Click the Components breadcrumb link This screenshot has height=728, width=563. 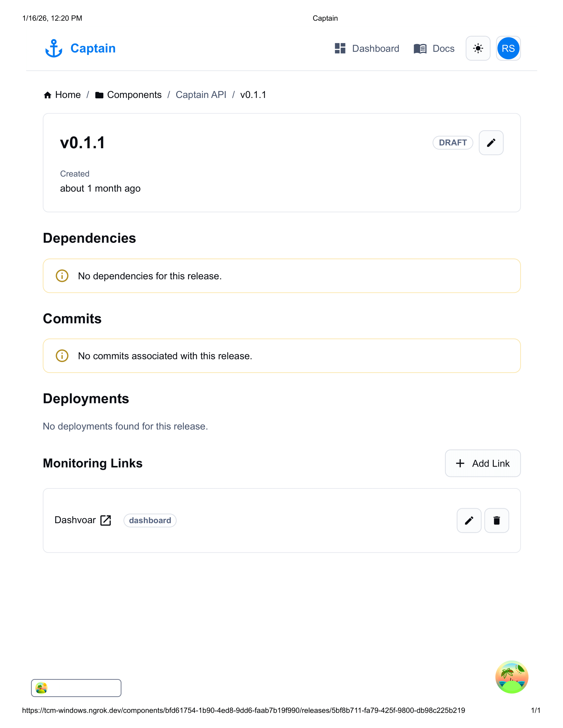click(x=134, y=95)
